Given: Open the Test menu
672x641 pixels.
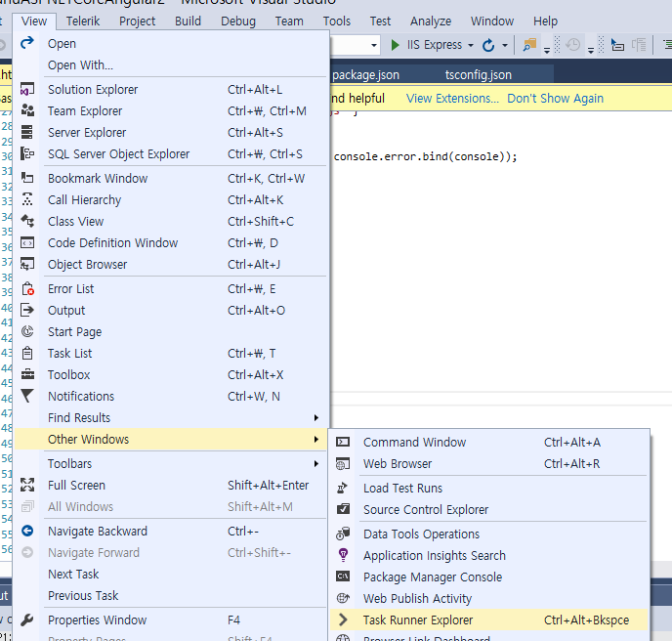Looking at the screenshot, I should pos(380,21).
